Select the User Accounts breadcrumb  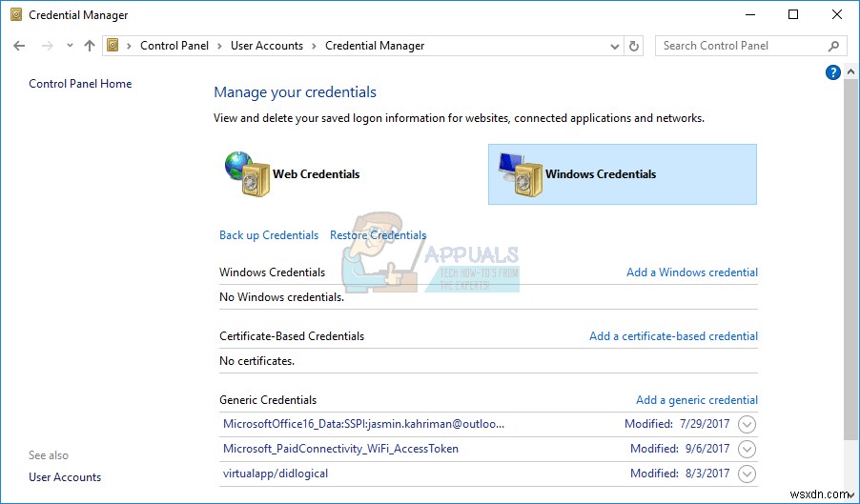pos(267,46)
